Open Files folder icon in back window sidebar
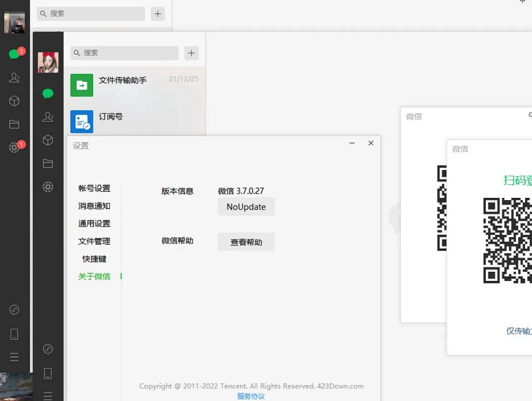 click(15, 124)
